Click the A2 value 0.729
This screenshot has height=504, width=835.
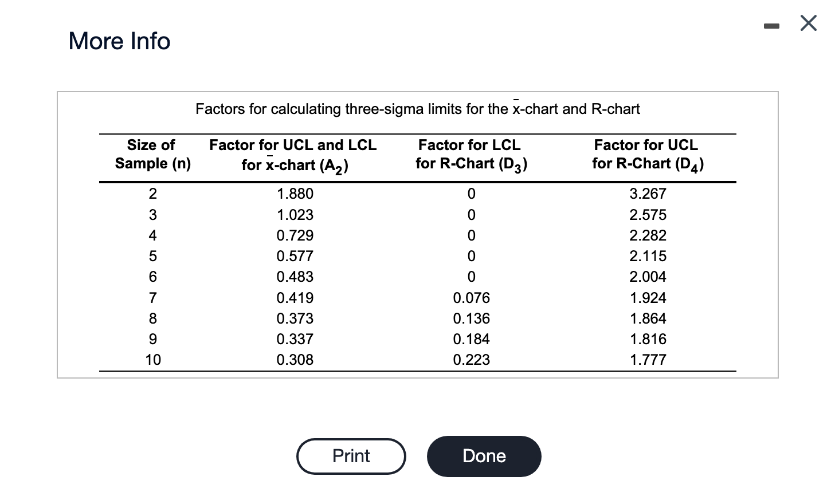[x=295, y=235]
